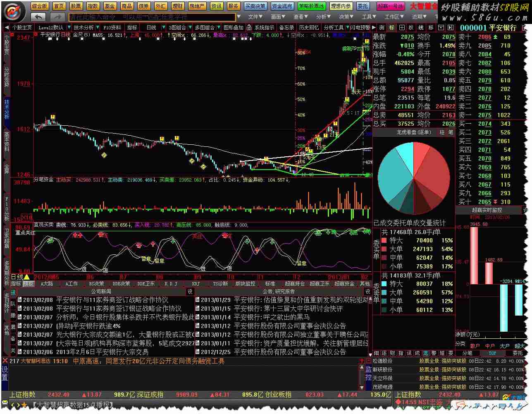Select the 分笔 tab under bar chart
Screen dimensions: 532x414
(467, 353)
